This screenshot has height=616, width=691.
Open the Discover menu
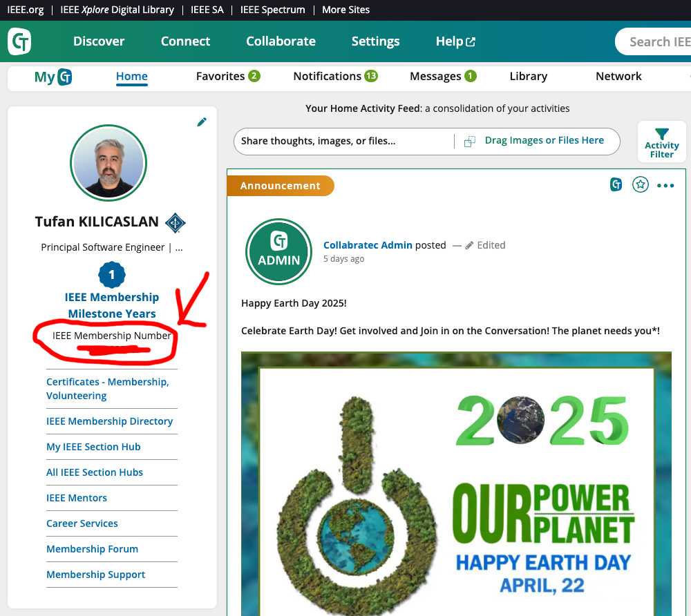99,41
